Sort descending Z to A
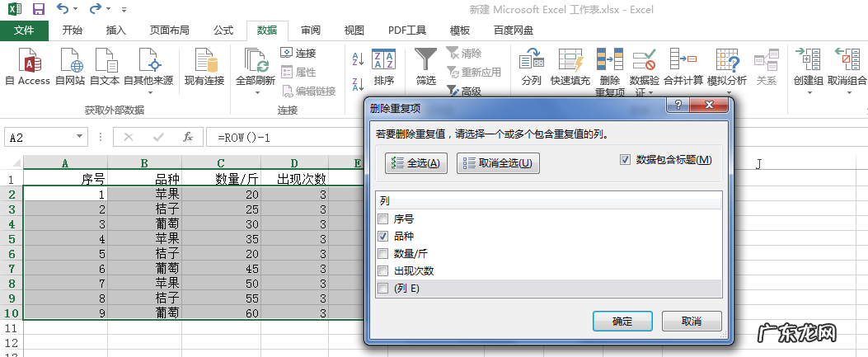868x357 pixels. [x=358, y=84]
